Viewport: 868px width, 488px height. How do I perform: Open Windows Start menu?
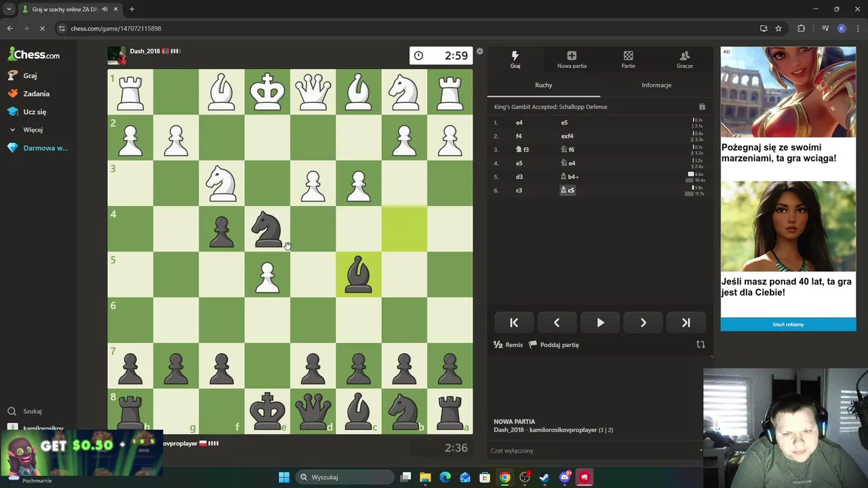[x=284, y=477]
